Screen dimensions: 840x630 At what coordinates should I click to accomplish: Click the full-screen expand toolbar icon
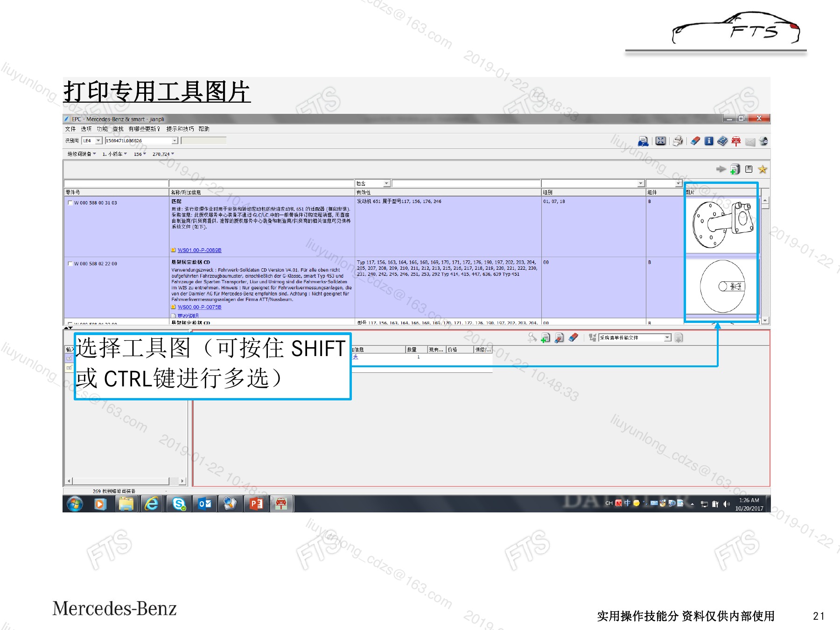[x=661, y=141]
